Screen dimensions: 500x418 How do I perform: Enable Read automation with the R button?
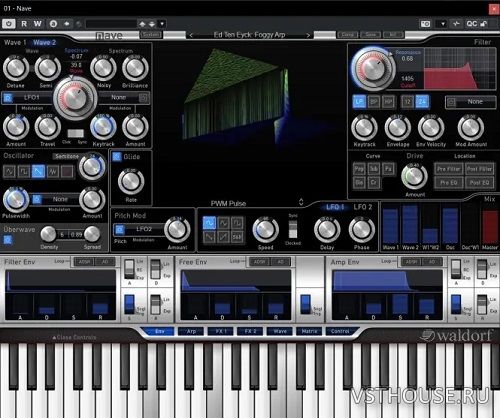pyautogui.click(x=24, y=24)
